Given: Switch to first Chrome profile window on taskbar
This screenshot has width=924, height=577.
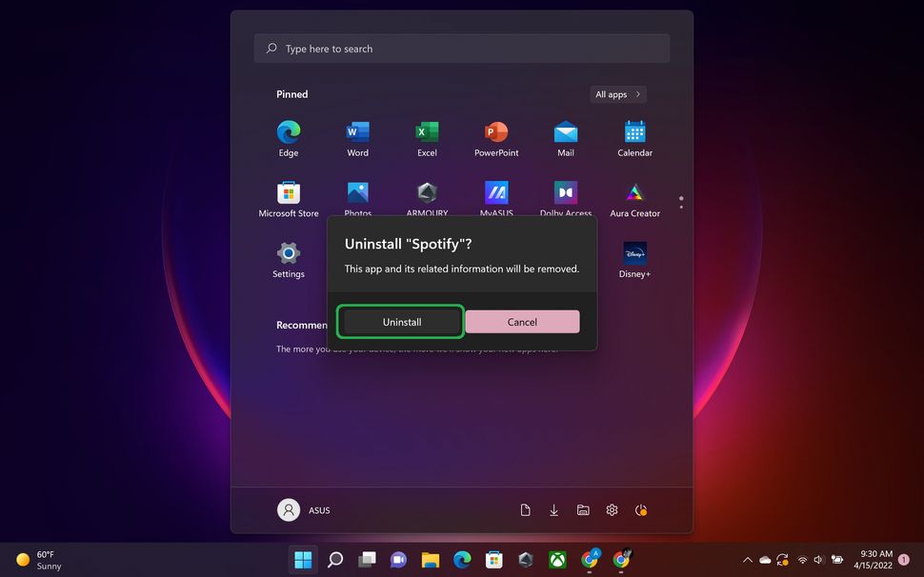Looking at the screenshot, I should pyautogui.click(x=590, y=559).
